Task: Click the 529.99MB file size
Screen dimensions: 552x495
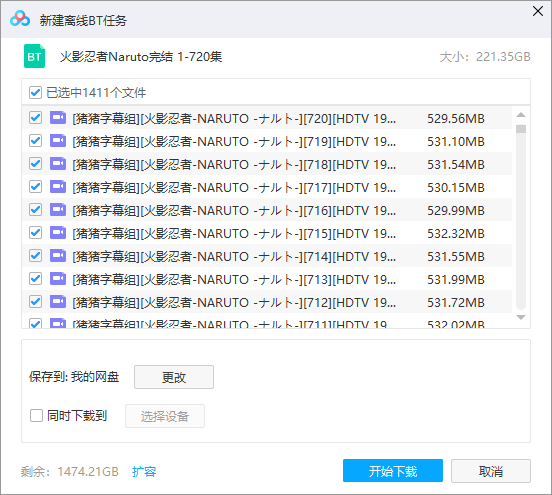Action: (x=456, y=211)
